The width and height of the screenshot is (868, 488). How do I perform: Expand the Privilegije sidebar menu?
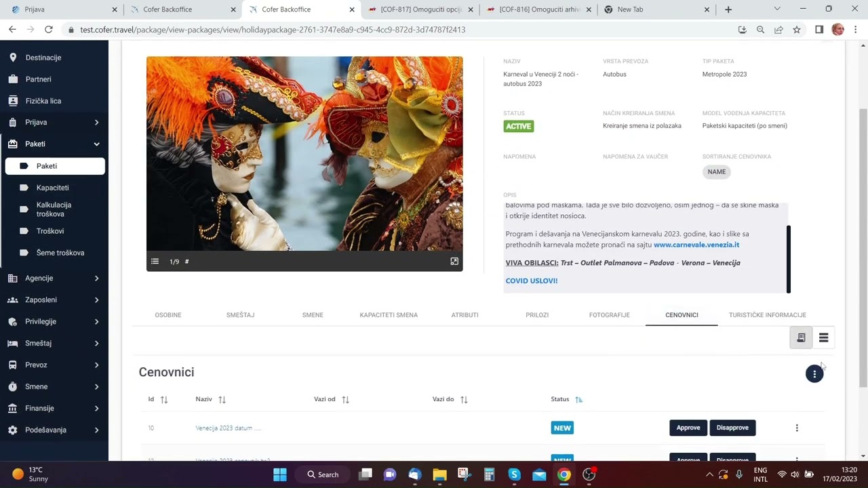[x=54, y=322]
